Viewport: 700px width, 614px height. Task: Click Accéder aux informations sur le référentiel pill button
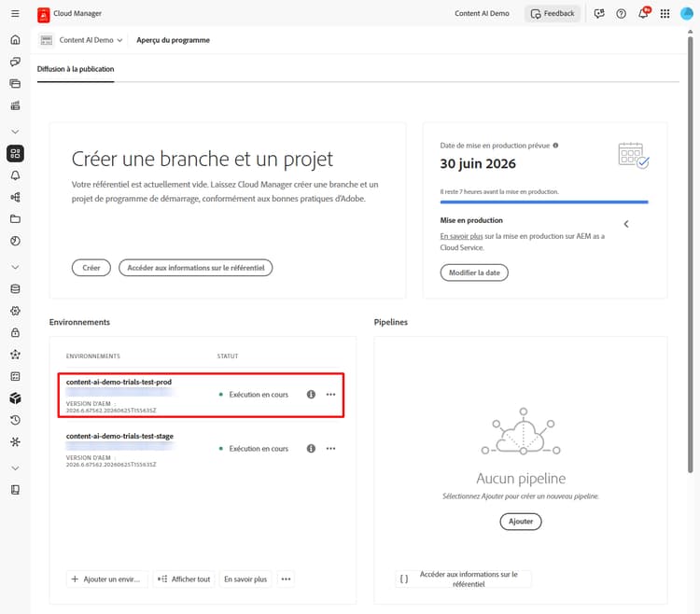pyautogui.click(x=196, y=268)
